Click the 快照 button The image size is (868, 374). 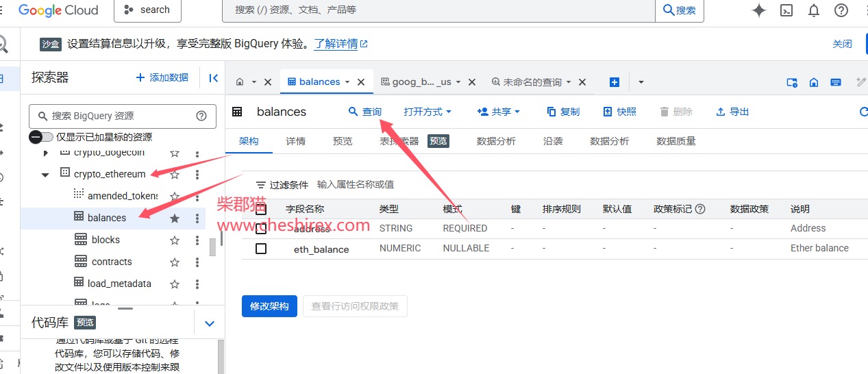(620, 112)
